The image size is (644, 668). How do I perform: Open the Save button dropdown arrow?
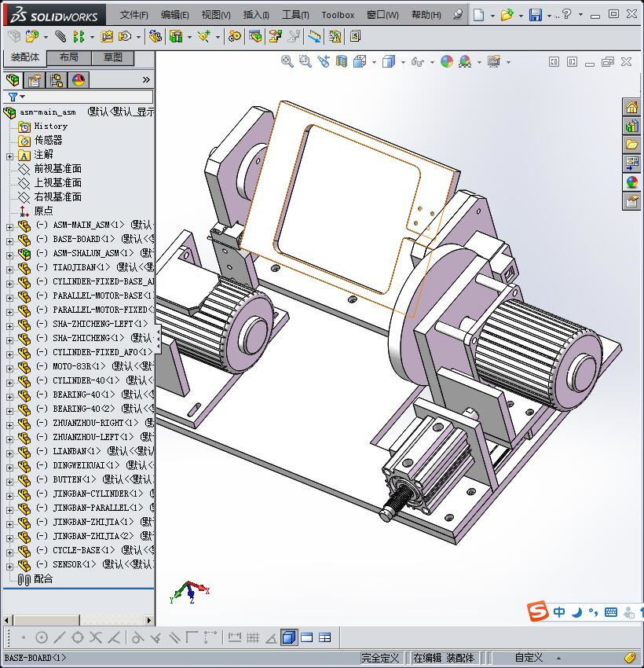coord(549,16)
